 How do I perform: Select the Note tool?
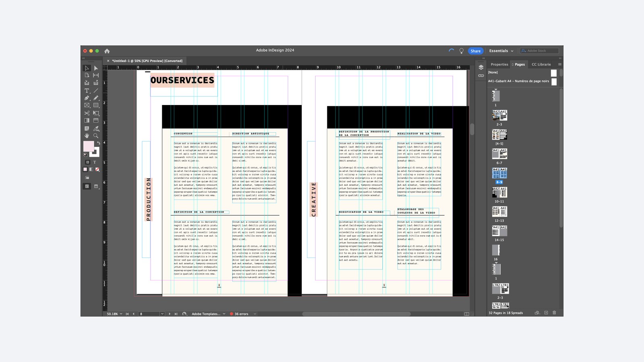pos(87,128)
